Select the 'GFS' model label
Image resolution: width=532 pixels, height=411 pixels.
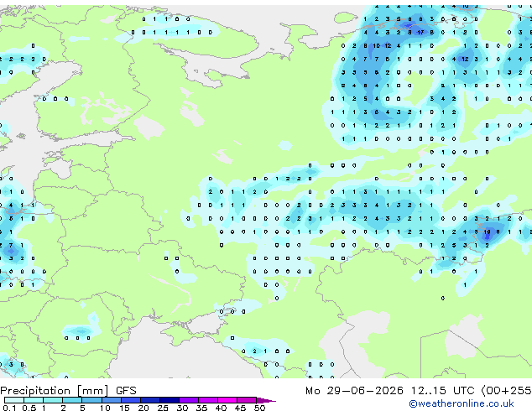click(126, 391)
